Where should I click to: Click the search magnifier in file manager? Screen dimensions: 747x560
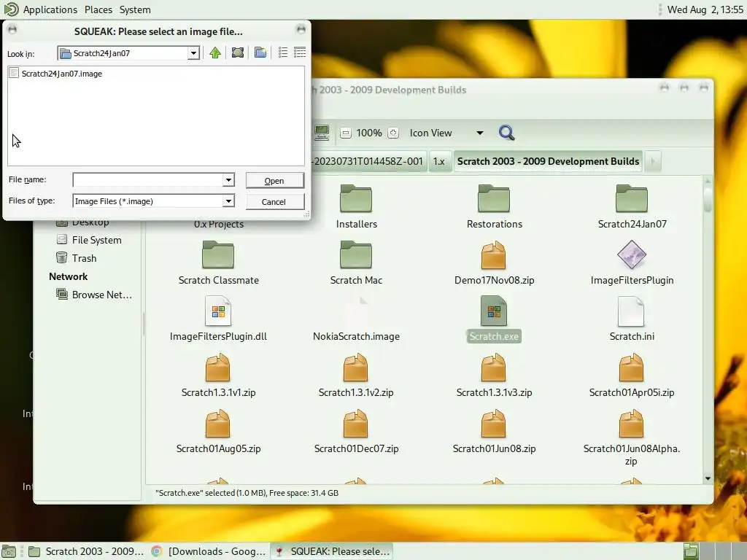(506, 133)
